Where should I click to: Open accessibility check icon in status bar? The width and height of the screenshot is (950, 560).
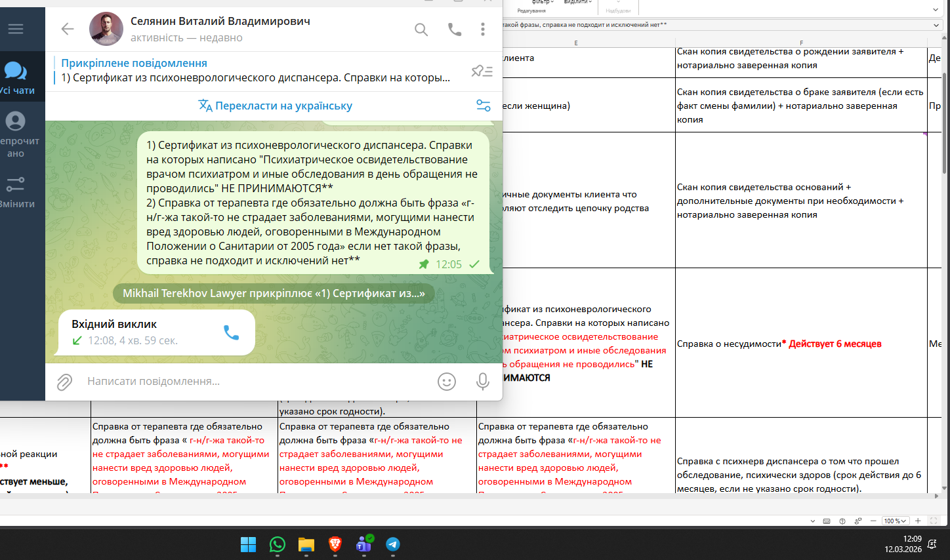[x=842, y=521]
